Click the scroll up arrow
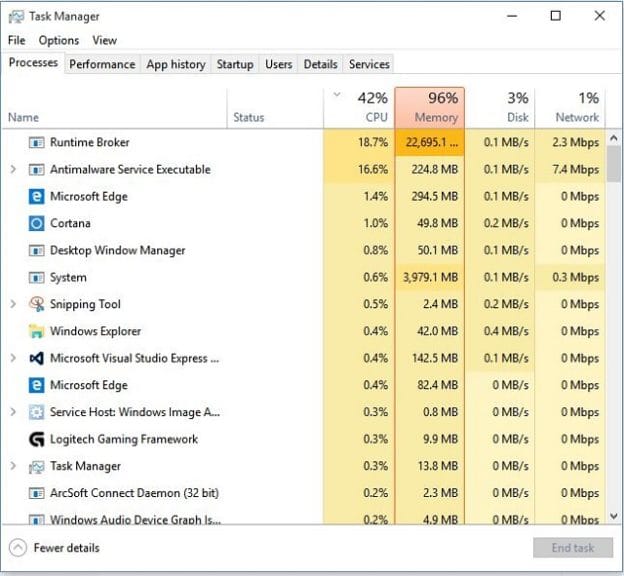 pos(614,138)
